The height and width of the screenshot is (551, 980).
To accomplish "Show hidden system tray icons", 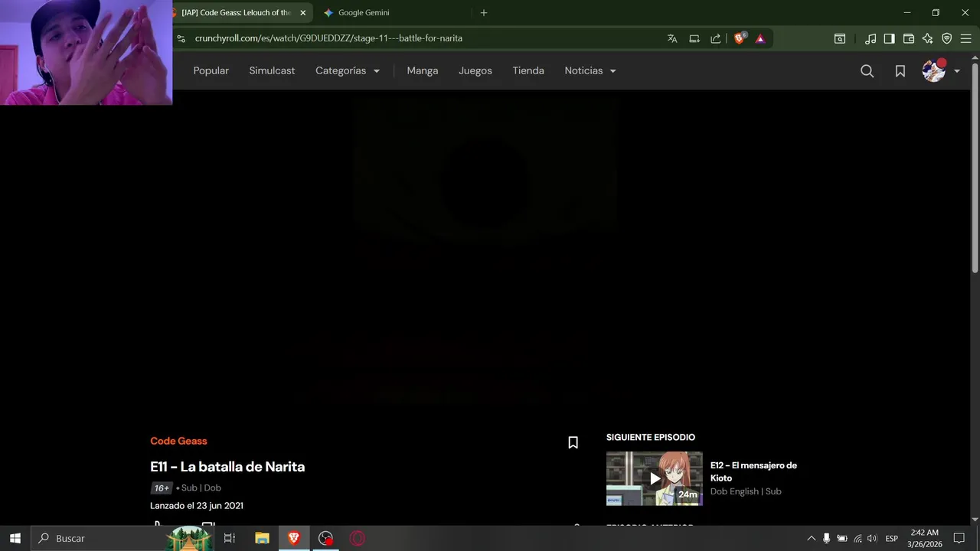I will (x=812, y=539).
